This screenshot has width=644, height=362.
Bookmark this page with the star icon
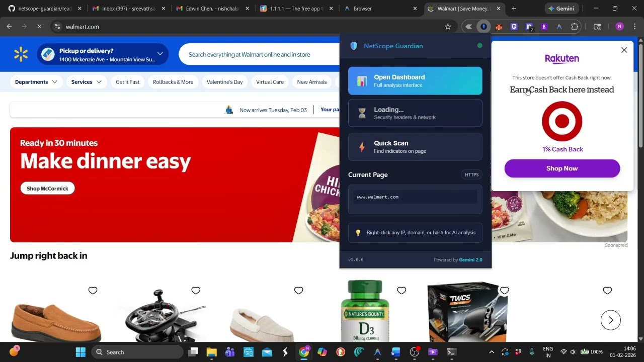tap(448, 27)
